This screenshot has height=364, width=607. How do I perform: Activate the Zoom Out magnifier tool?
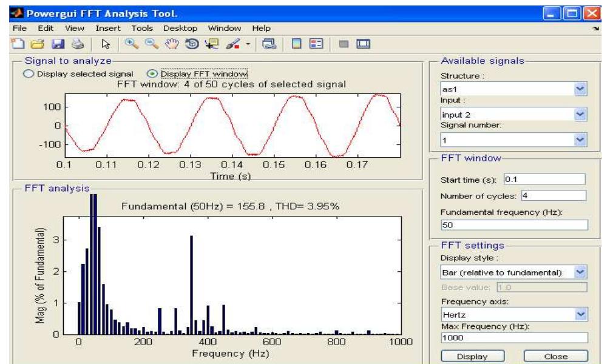point(152,44)
